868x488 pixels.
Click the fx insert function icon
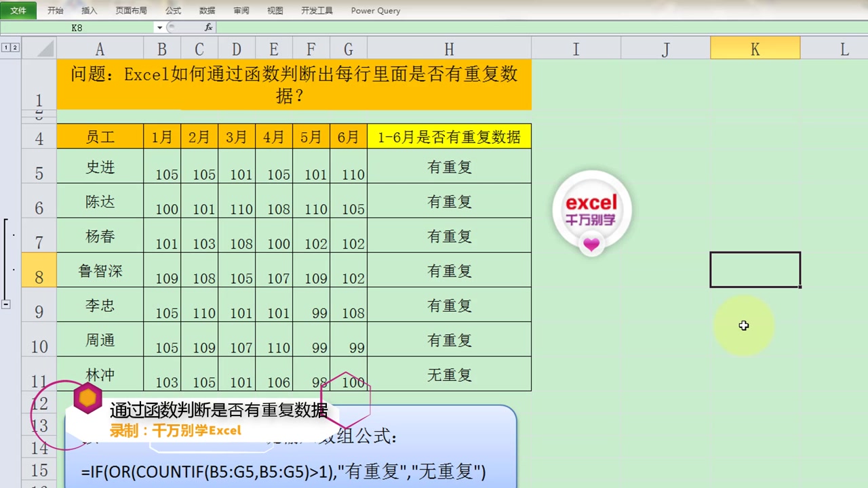click(x=208, y=27)
